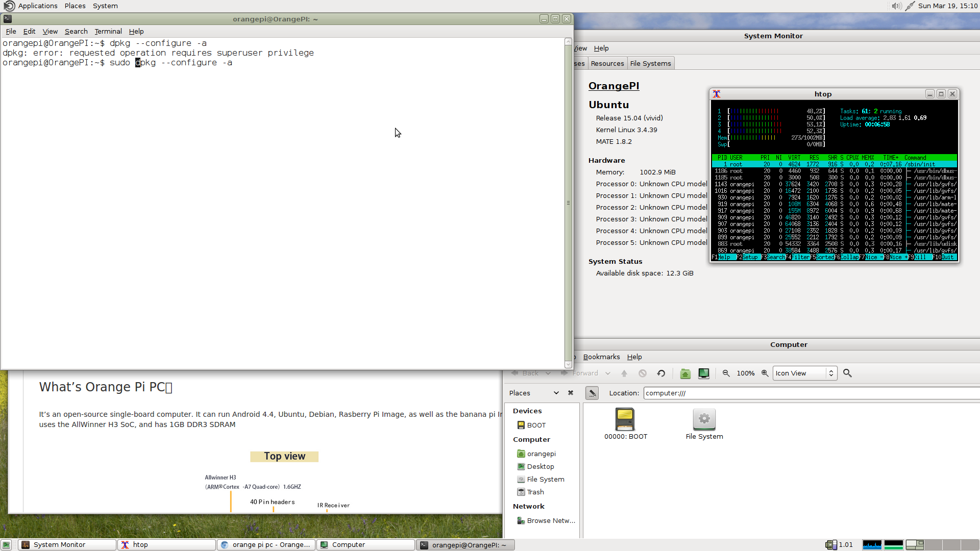Screen dimensions: 980x551
Task: Click the Zoom In magnifier icon
Action: [765, 373]
